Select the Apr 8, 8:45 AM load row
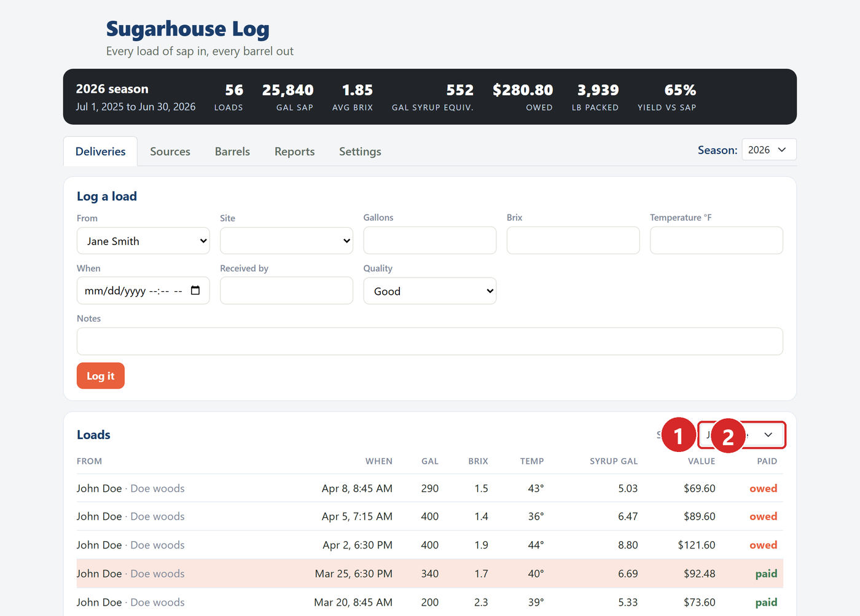The width and height of the screenshot is (860, 616). (430, 488)
